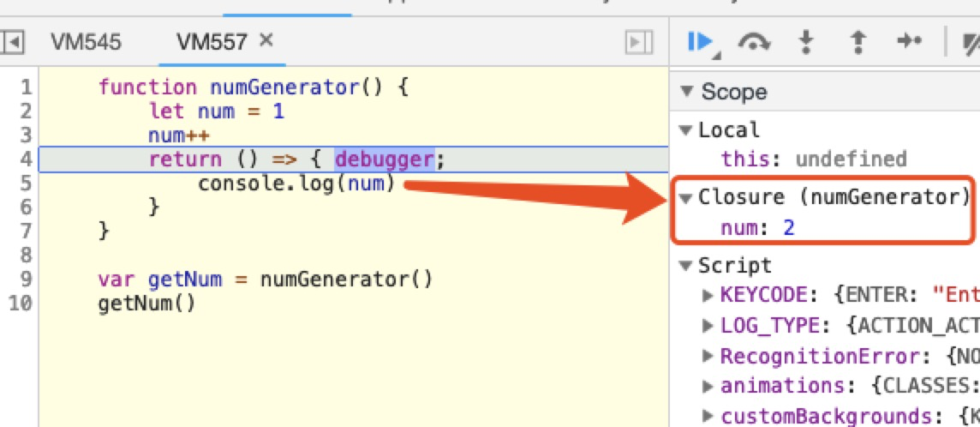
Task: Click the Step arrow-dot debugger icon
Action: 910,42
